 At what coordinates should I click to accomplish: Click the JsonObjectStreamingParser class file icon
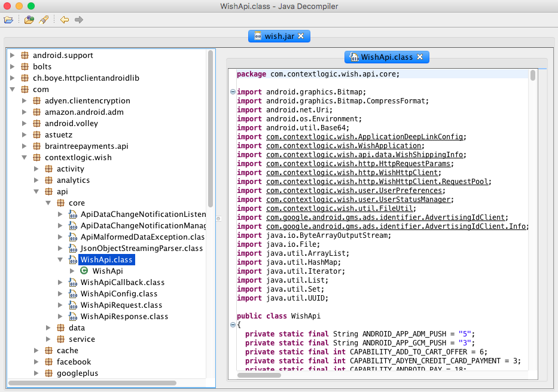coord(73,249)
